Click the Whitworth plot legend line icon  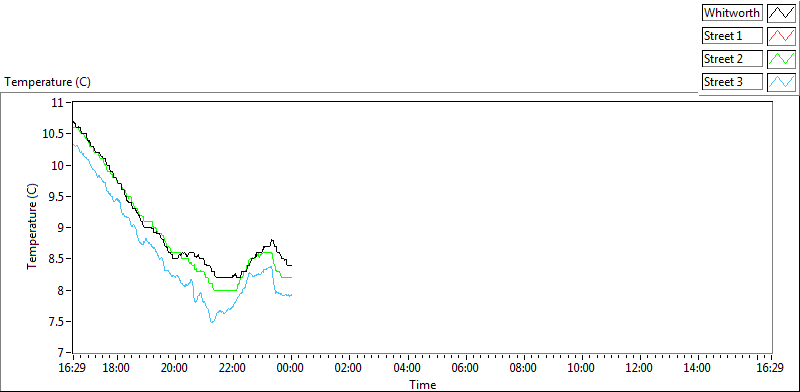click(781, 13)
